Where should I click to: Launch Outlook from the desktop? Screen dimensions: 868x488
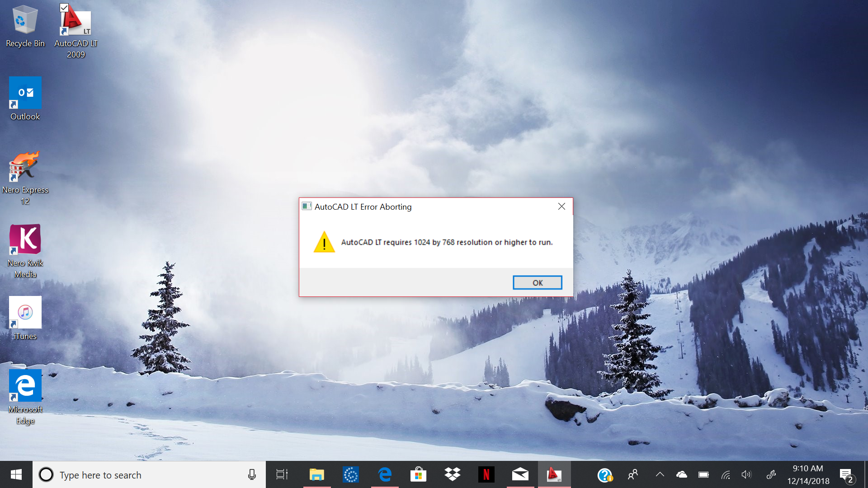(25, 93)
